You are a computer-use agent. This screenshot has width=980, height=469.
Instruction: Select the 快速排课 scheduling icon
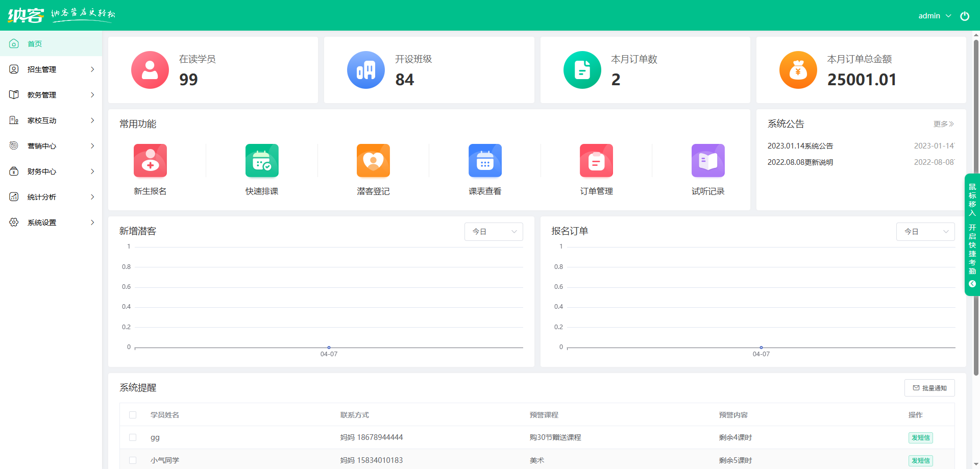[262, 161]
